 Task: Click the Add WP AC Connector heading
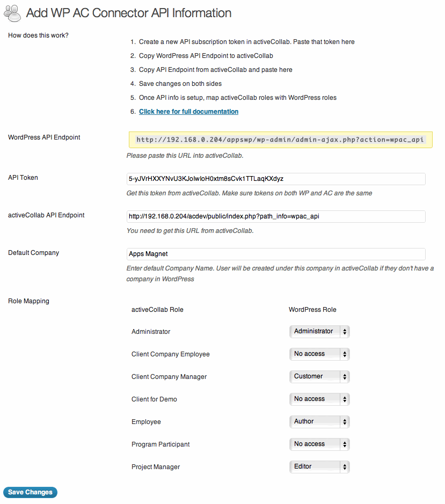(x=129, y=13)
